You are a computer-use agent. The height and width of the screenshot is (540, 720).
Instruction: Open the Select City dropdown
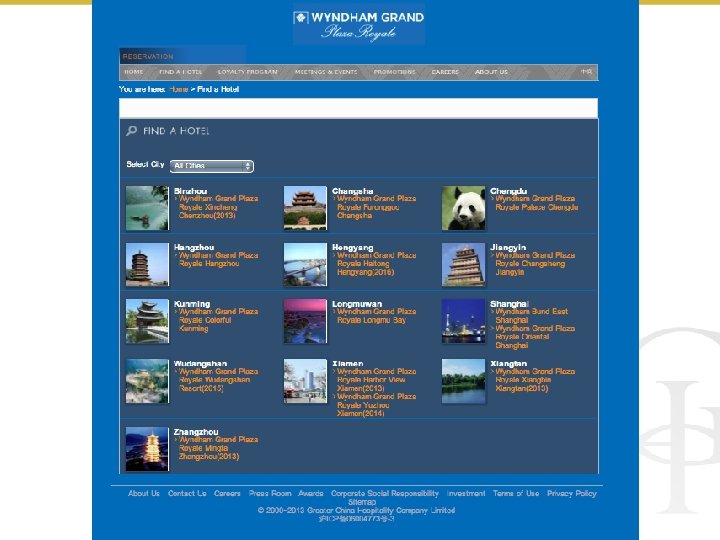coord(212,166)
